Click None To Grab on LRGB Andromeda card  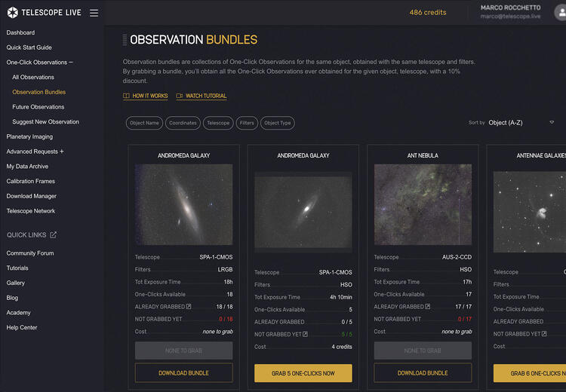coord(183,351)
